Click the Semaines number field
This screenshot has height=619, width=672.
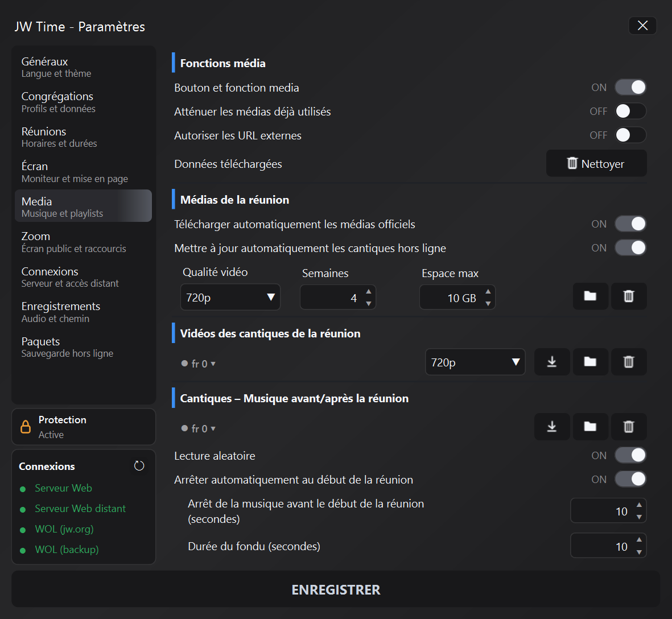point(338,298)
